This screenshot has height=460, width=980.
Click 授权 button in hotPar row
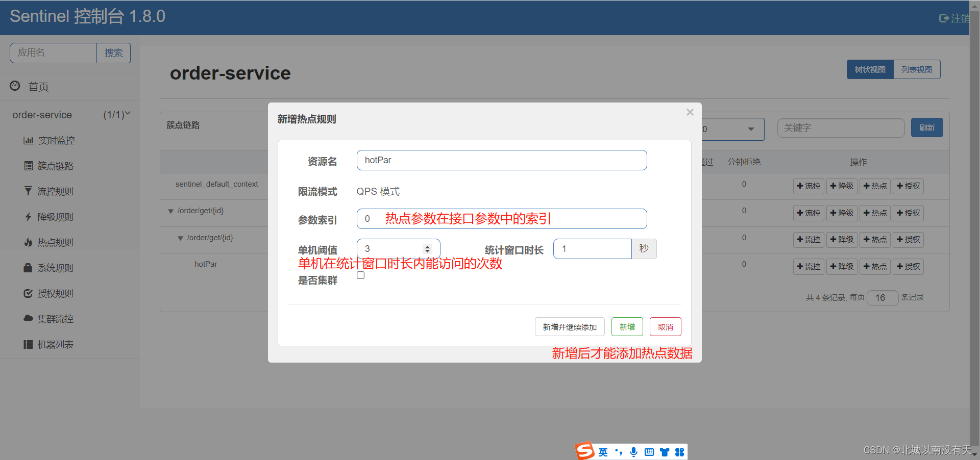[x=908, y=267]
